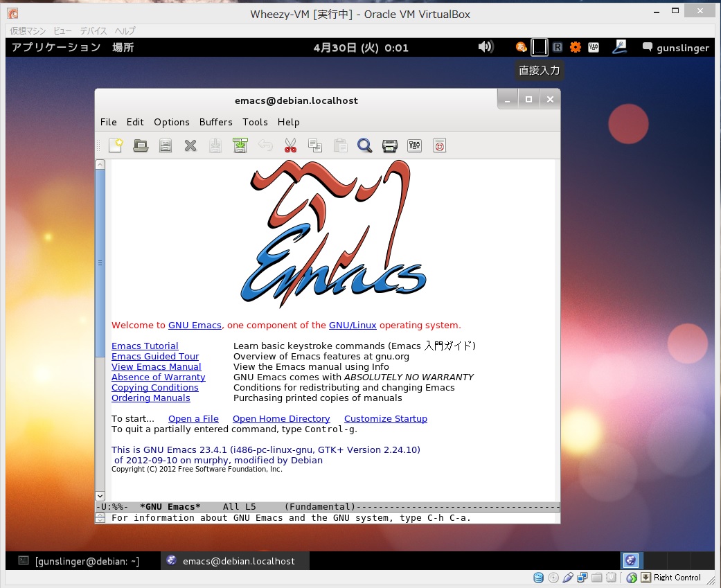This screenshot has height=588, width=721.
Task: Open the Ordering Manuals link
Action: pyautogui.click(x=151, y=398)
